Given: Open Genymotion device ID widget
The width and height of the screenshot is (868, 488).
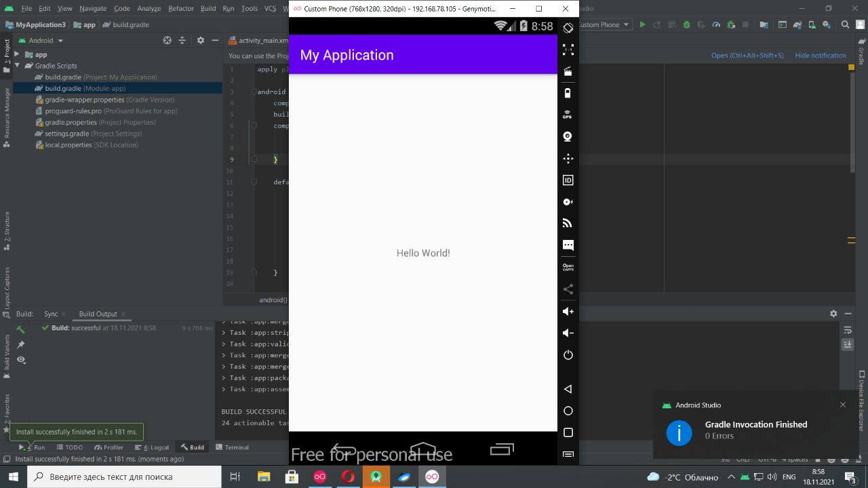Looking at the screenshot, I should click(568, 180).
